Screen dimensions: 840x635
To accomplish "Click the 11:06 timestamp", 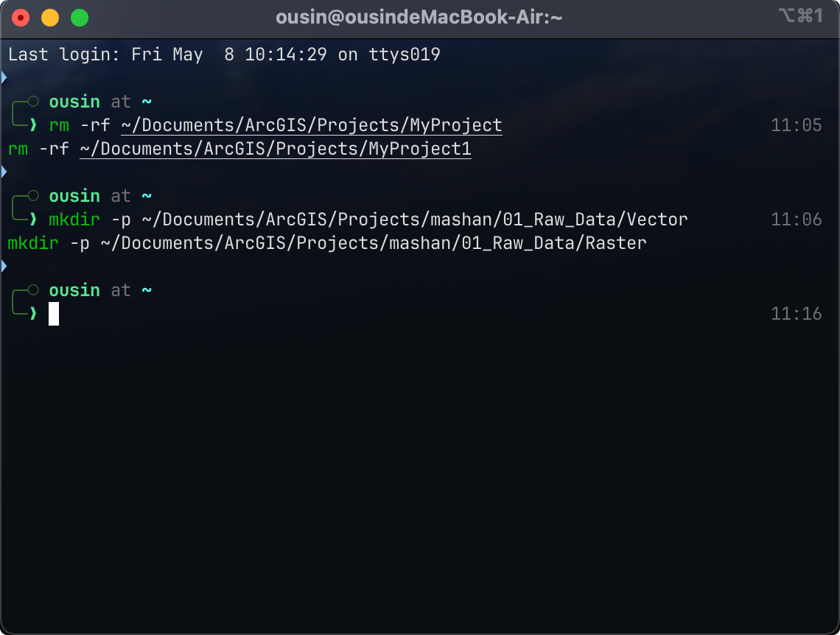I will [x=796, y=220].
